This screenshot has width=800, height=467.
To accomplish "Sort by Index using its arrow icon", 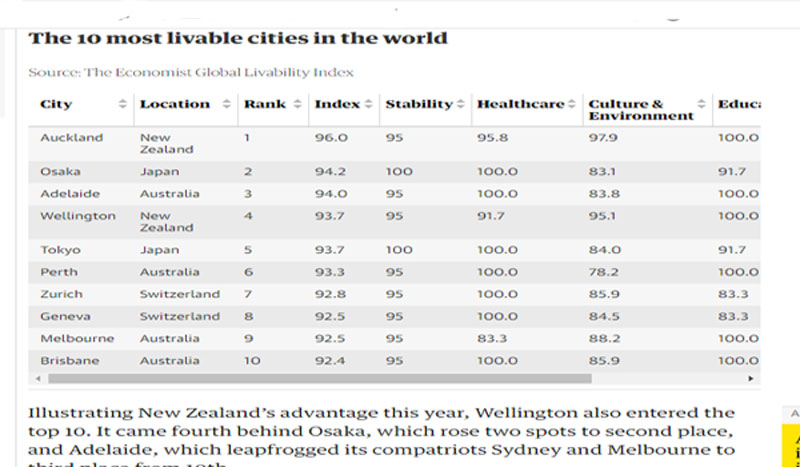I will pyautogui.click(x=368, y=105).
